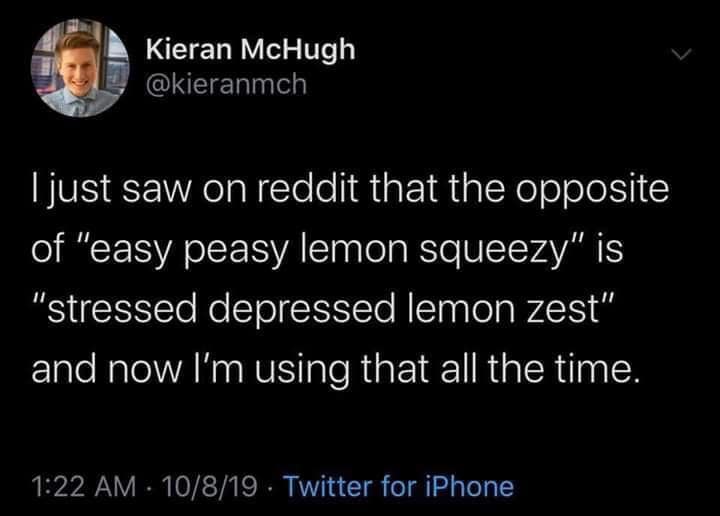
Task: Click the 10/8/19 date
Action: pyautogui.click(x=213, y=487)
